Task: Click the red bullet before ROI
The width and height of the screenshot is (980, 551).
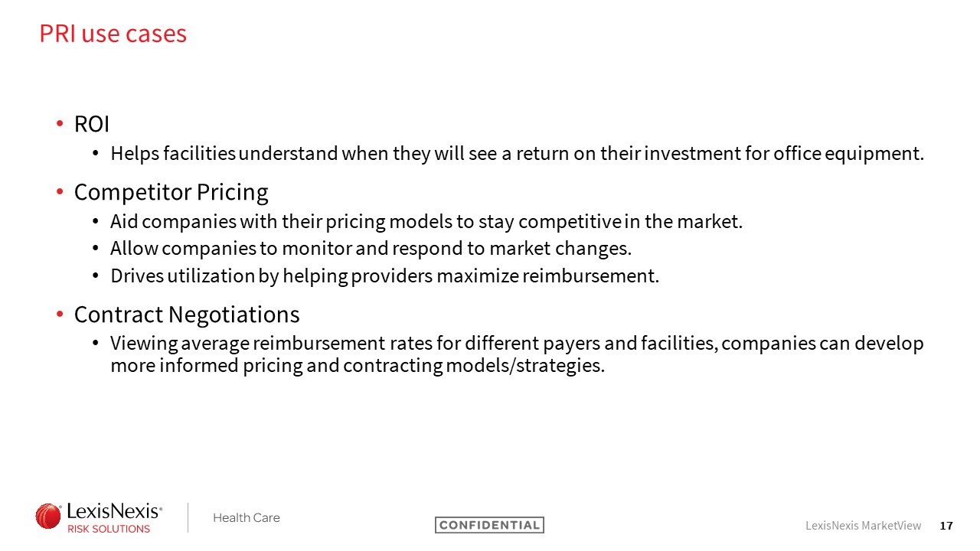Action: pyautogui.click(x=60, y=125)
